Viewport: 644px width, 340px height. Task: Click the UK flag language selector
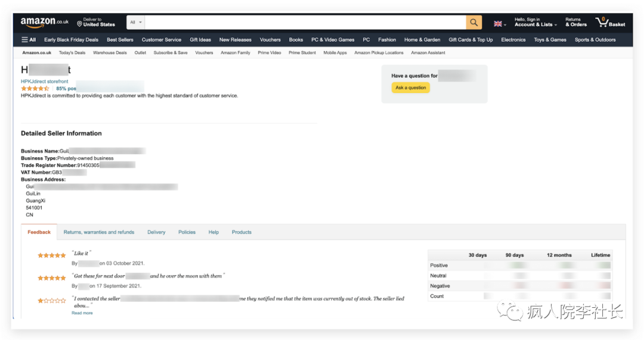pos(499,24)
